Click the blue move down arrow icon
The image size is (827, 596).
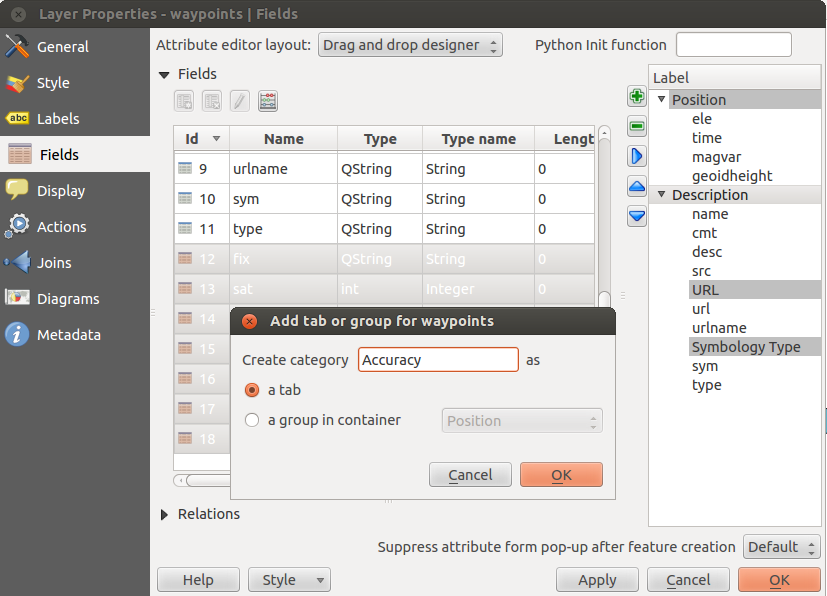pos(637,215)
